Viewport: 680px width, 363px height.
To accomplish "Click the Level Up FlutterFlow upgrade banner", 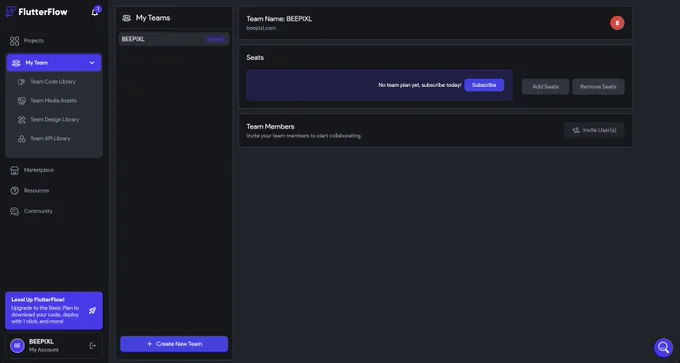I will [x=54, y=311].
